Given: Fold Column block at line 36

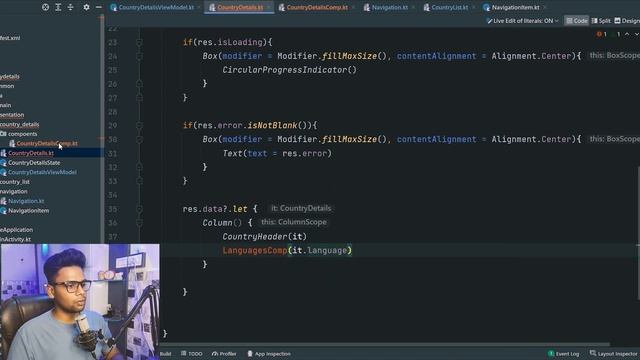Looking at the screenshot, I should click(139, 222).
